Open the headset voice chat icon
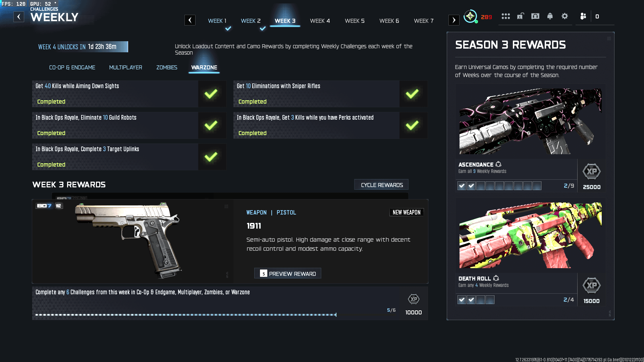Image resolution: width=644 pixels, height=362 pixels. pyautogui.click(x=535, y=16)
